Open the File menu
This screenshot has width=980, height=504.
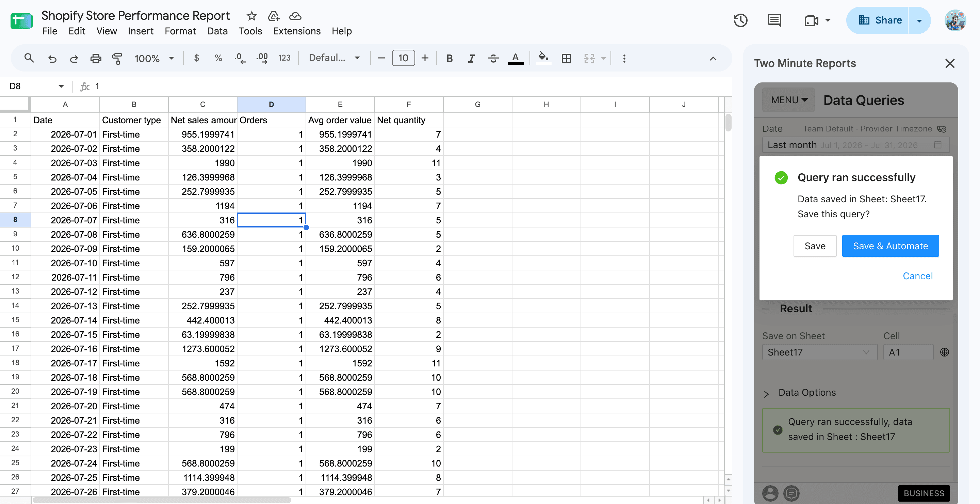point(49,31)
